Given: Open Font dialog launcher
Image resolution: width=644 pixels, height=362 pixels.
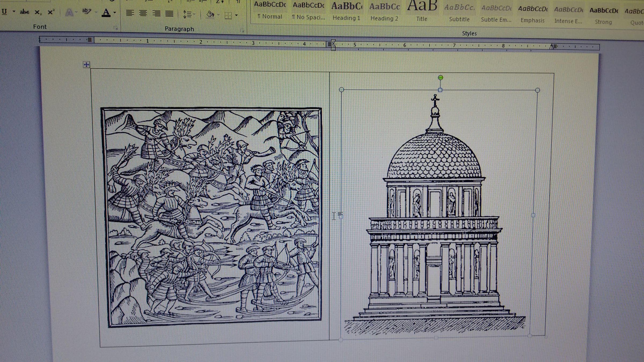Looking at the screenshot, I should [x=116, y=28].
